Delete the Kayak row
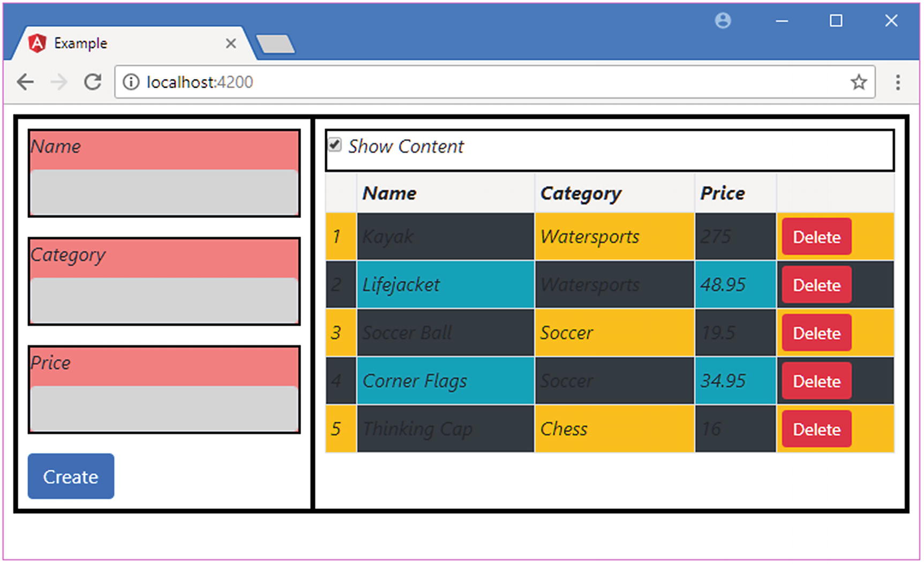 click(816, 237)
